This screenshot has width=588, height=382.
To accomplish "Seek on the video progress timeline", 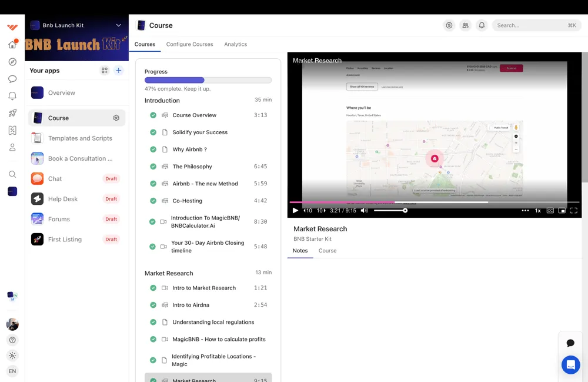I will click(435, 202).
